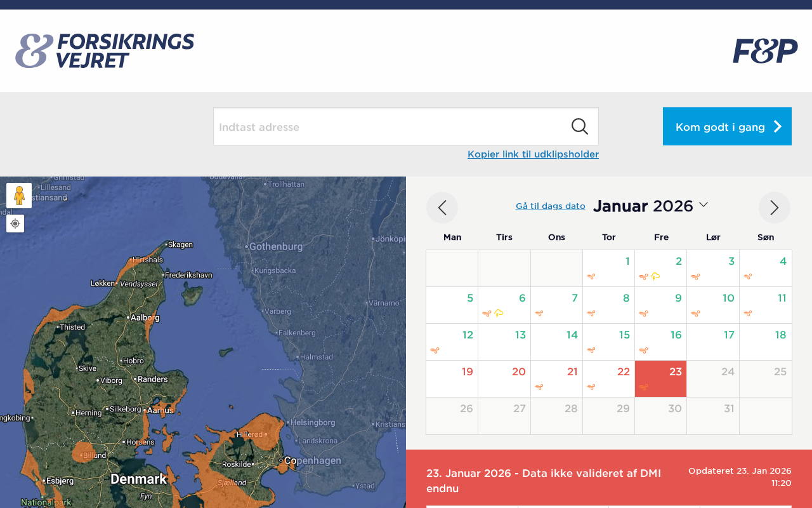Select January 20 in calendar
This screenshot has width=812, height=508.
pos(504,378)
